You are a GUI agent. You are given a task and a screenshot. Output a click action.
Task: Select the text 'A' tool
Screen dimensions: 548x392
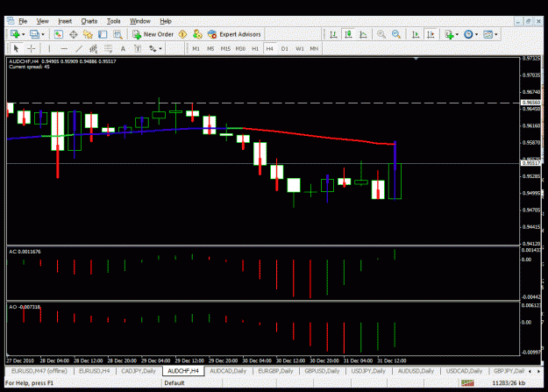point(123,48)
